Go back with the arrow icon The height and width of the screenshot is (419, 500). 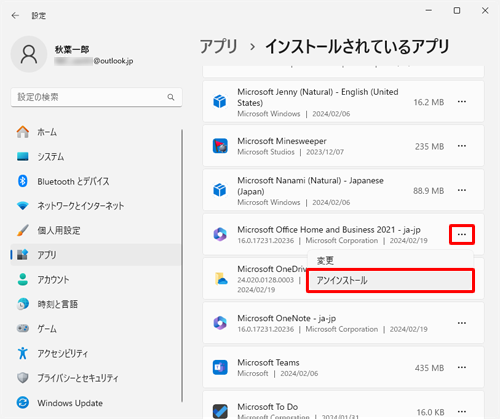coord(15,15)
